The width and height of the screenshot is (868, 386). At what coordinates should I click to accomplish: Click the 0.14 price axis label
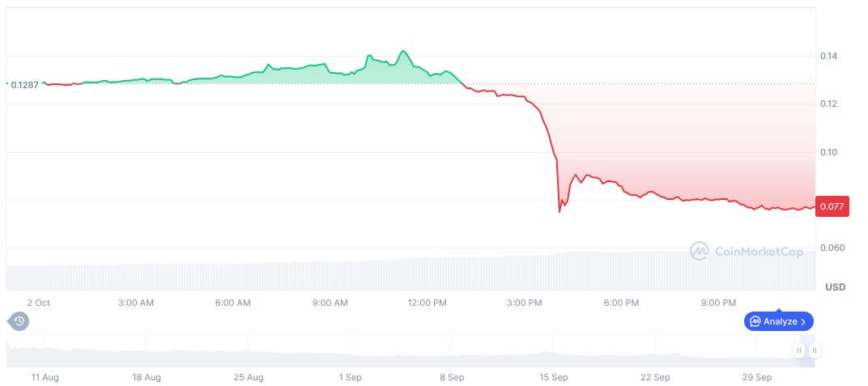pos(828,56)
